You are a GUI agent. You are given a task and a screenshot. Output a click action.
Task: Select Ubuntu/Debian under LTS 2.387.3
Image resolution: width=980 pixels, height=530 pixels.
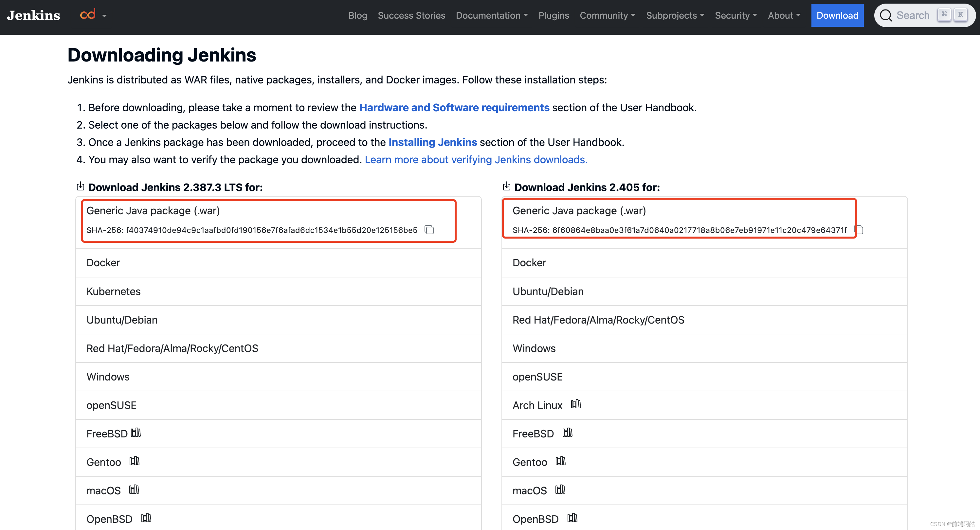[279, 320]
